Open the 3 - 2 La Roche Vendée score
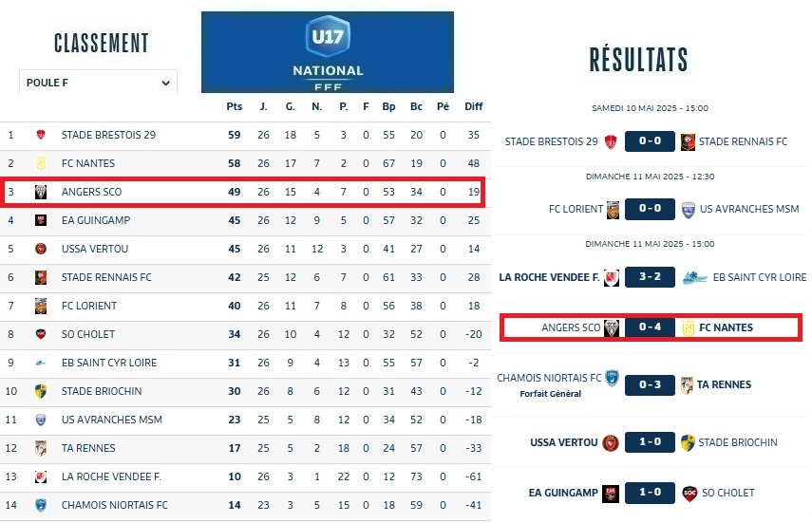The width and height of the screenshot is (812, 523). 650,278
